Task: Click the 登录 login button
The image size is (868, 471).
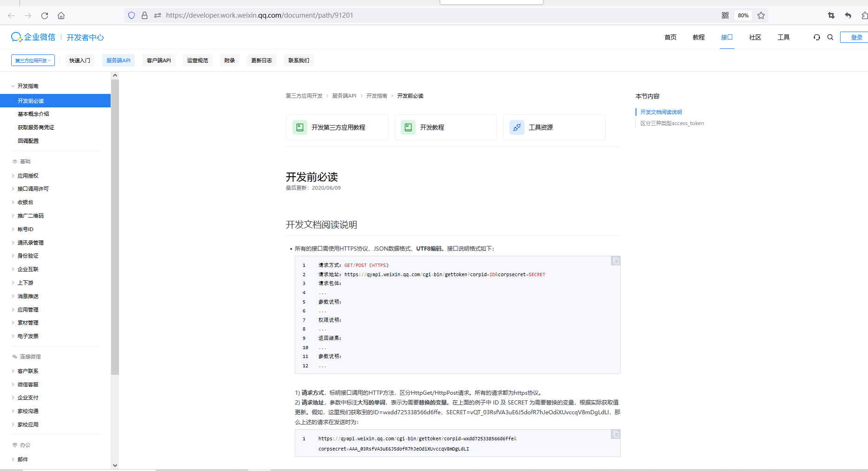Action: tap(855, 37)
